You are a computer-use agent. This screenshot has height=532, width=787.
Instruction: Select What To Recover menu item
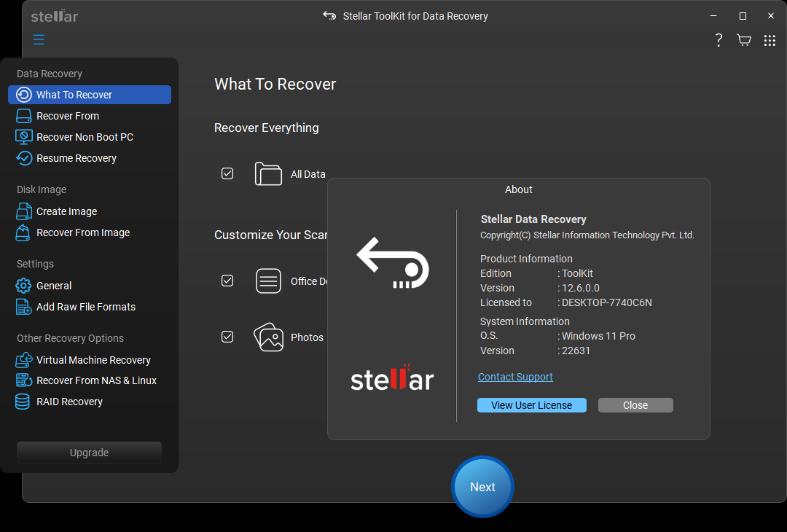point(90,95)
